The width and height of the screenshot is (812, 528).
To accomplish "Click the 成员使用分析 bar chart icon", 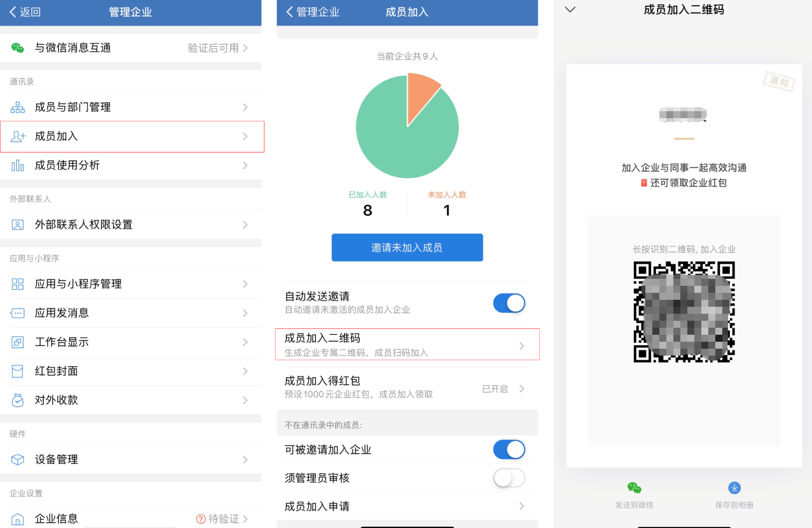I will pos(17,165).
